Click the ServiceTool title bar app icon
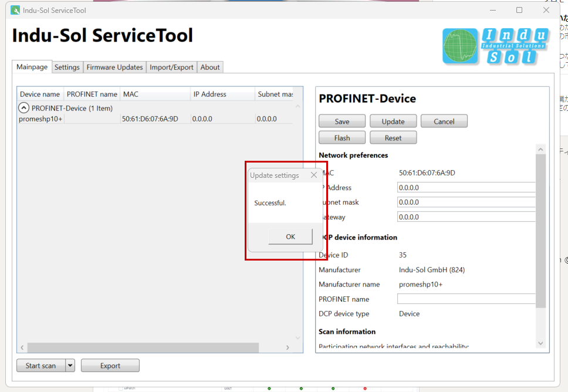Screen dimensions: 568x392 click(x=15, y=10)
